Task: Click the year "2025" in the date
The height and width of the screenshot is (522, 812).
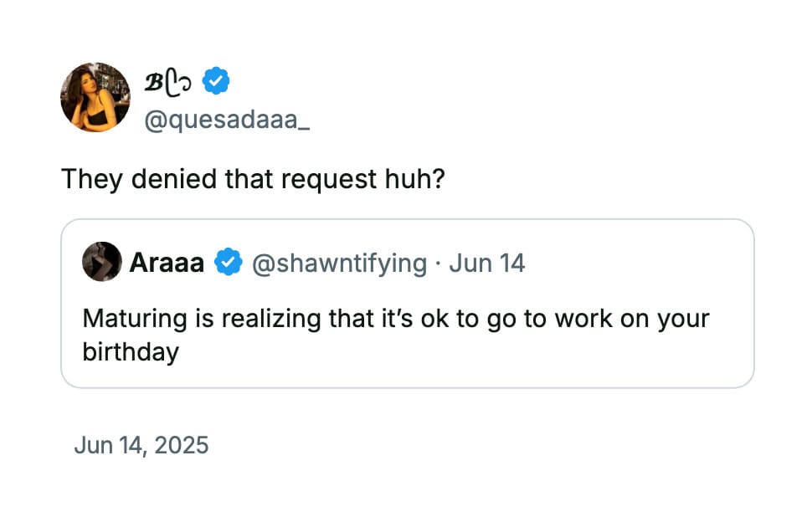Action: [182, 445]
